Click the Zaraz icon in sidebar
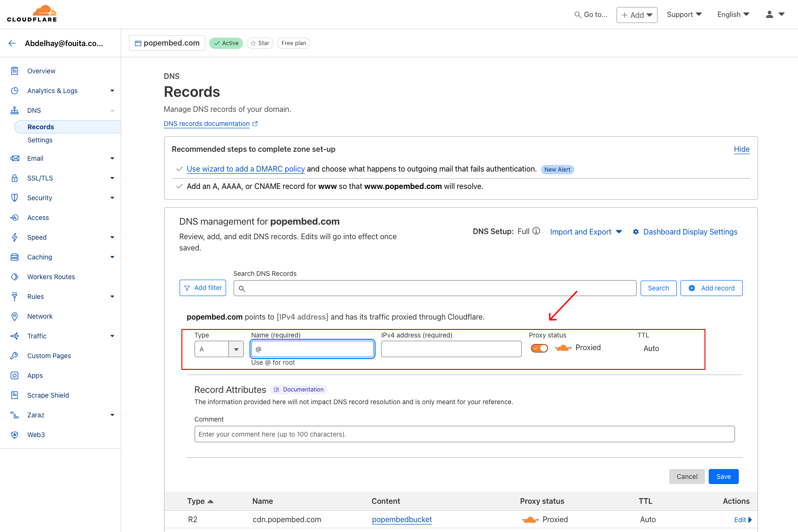 pos(15,415)
